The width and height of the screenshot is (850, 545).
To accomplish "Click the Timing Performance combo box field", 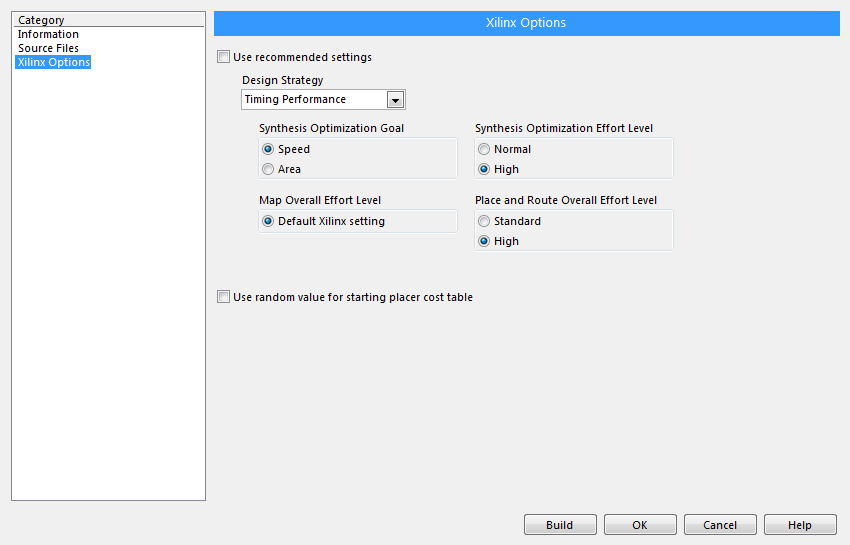I will tap(323, 100).
